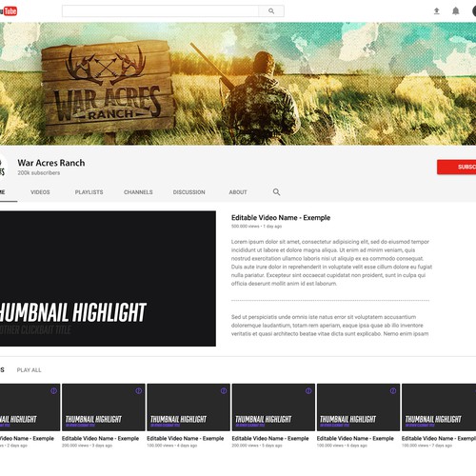Click the War Acres Ranch banner image
Screen dimensions: 476x476
coord(238,84)
